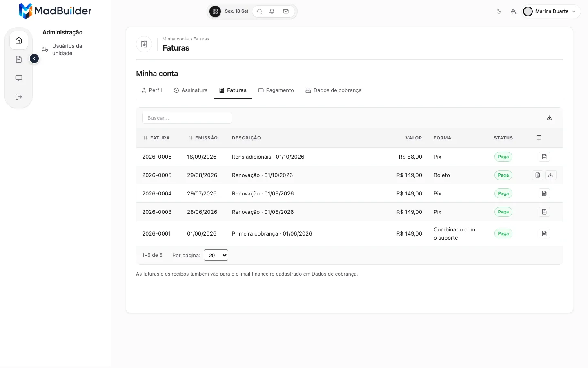Open the mail envelope icon

coord(286,11)
